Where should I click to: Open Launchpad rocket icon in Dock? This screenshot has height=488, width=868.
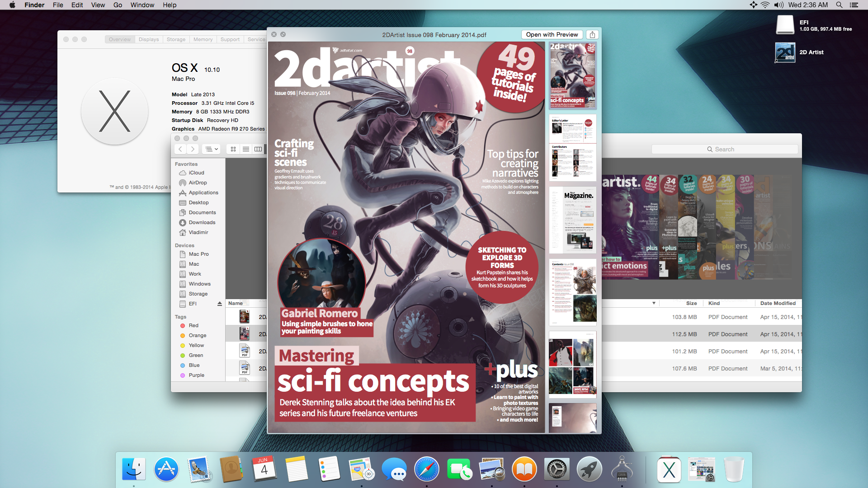(589, 469)
